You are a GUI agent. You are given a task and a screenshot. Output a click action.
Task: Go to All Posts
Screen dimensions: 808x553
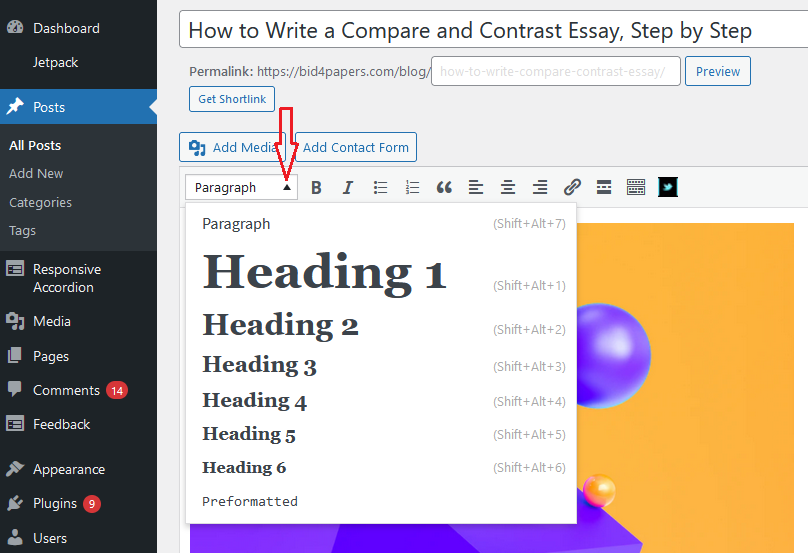coord(35,145)
